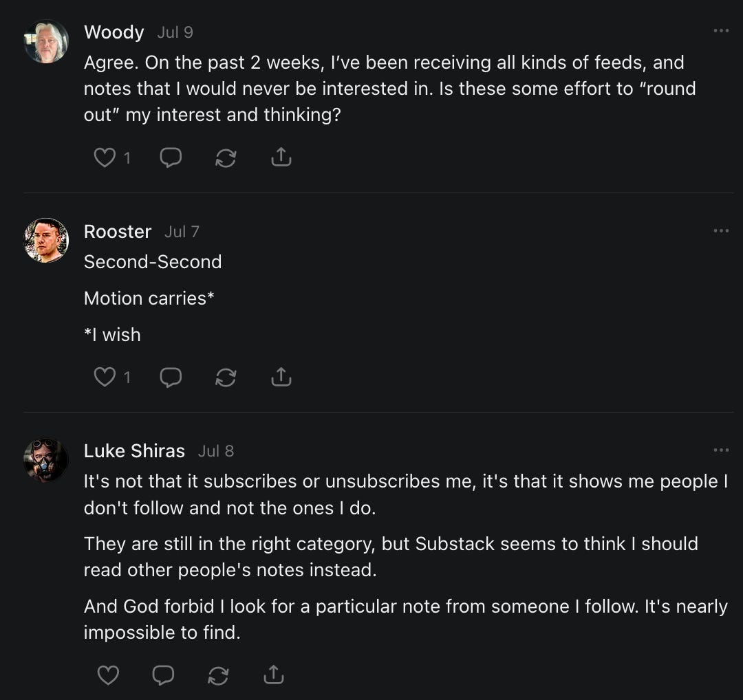The width and height of the screenshot is (743, 700).
Task: Open Woody's profile name link
Action: pyautogui.click(x=114, y=32)
